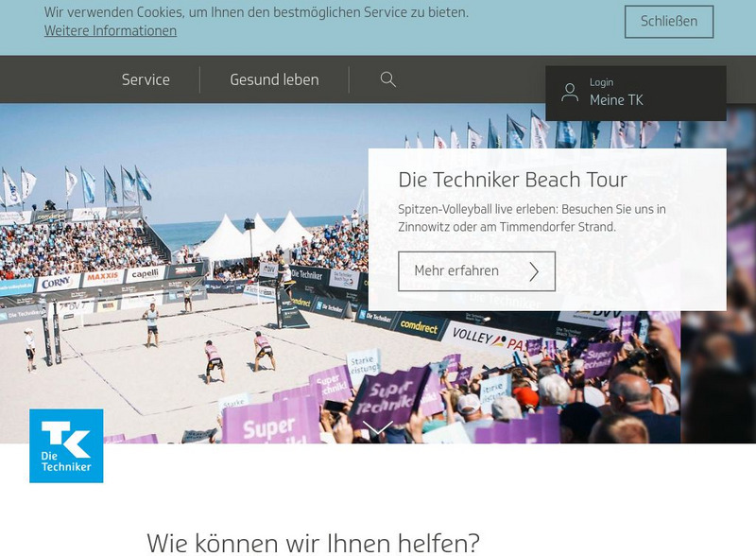Click the downward chevron on the hero image
Screen dimensions: 756x556
point(377,427)
